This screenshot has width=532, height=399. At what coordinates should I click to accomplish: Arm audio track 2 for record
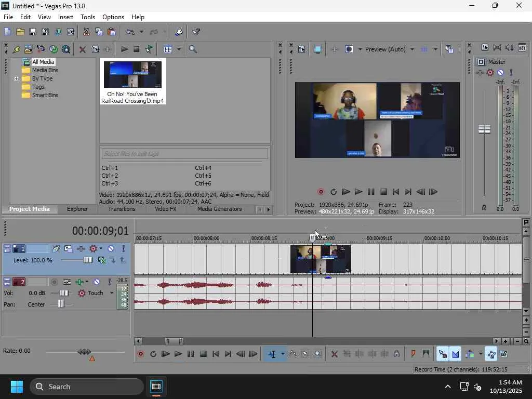click(54, 282)
